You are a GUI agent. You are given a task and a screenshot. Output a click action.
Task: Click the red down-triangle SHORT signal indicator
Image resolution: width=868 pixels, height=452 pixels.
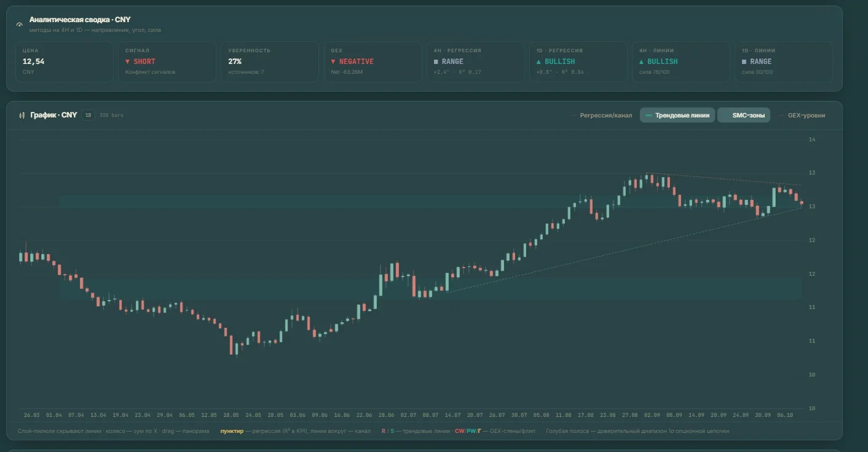(x=127, y=61)
